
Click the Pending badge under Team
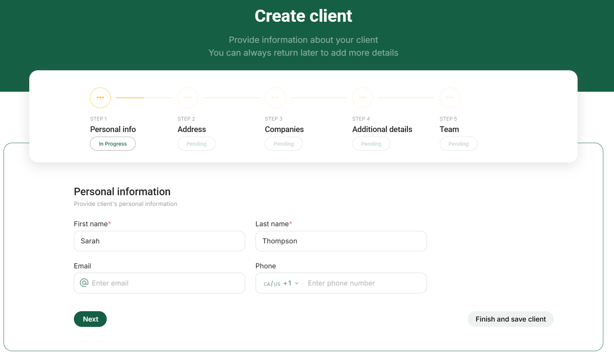[x=458, y=144]
